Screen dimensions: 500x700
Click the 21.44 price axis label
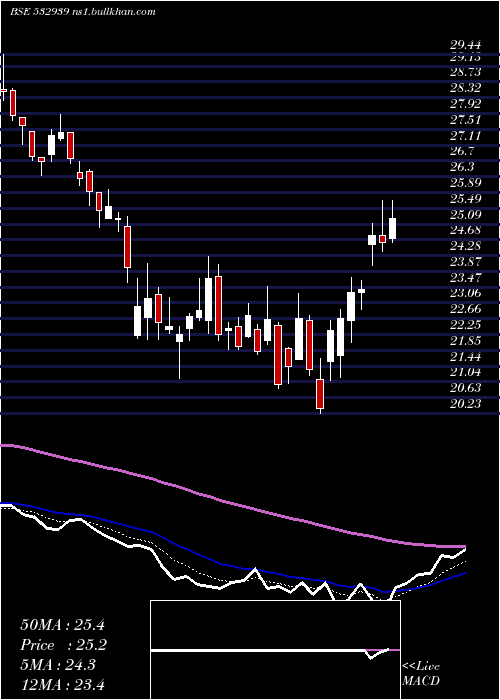[466, 356]
